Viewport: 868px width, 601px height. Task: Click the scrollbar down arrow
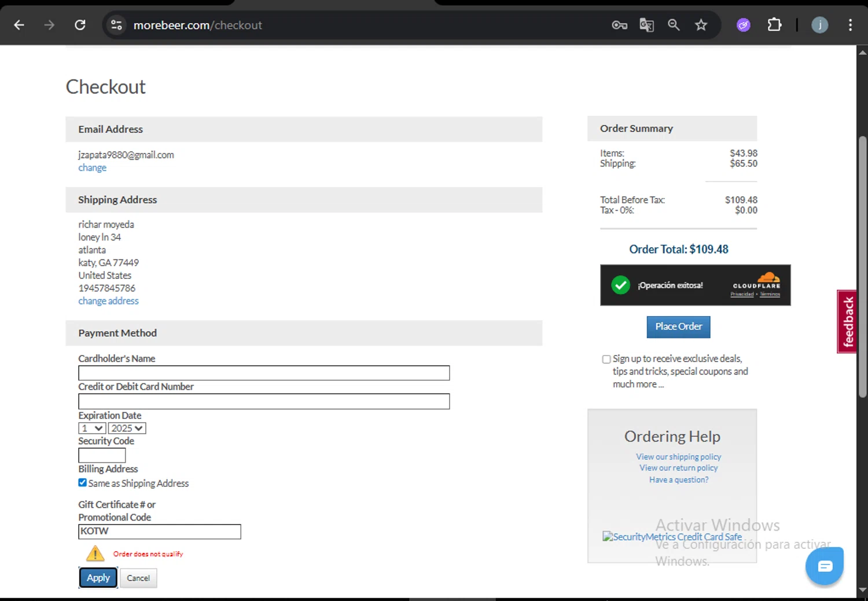pyautogui.click(x=862, y=590)
